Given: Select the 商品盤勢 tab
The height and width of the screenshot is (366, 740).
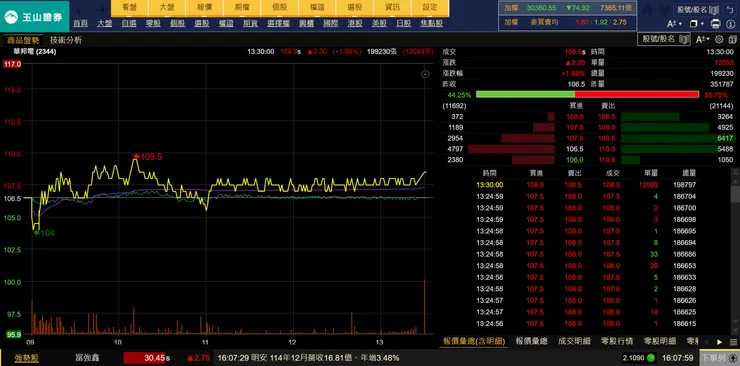Looking at the screenshot, I should tap(22, 40).
